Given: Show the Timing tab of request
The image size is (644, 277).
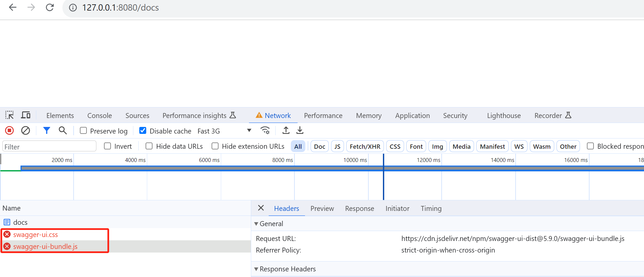Looking at the screenshot, I should coord(431,209).
